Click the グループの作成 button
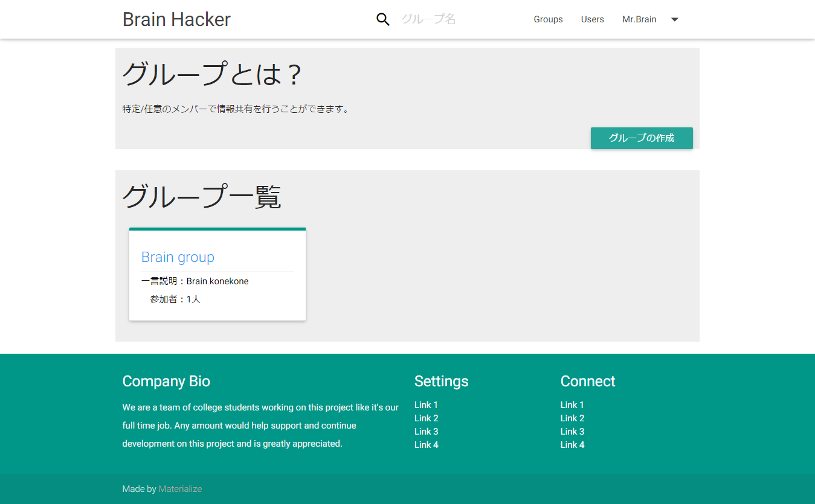Image resolution: width=815 pixels, height=504 pixels. click(x=642, y=138)
